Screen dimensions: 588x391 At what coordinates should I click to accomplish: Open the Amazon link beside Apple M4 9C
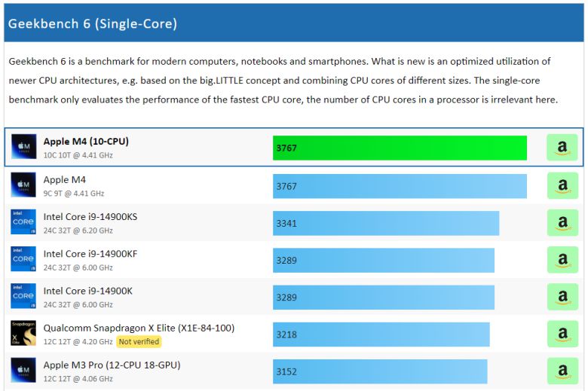point(562,185)
